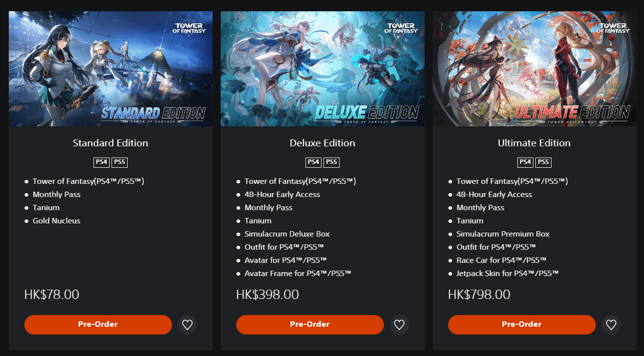Select the Ultimate Edition title text
This screenshot has width=644, height=356.
click(534, 143)
